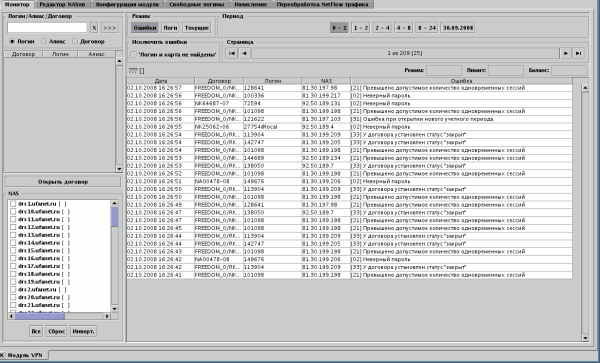The image size is (600, 363).
Task: Click the NAS list vertical scrollbar thumb
Action: (114, 217)
